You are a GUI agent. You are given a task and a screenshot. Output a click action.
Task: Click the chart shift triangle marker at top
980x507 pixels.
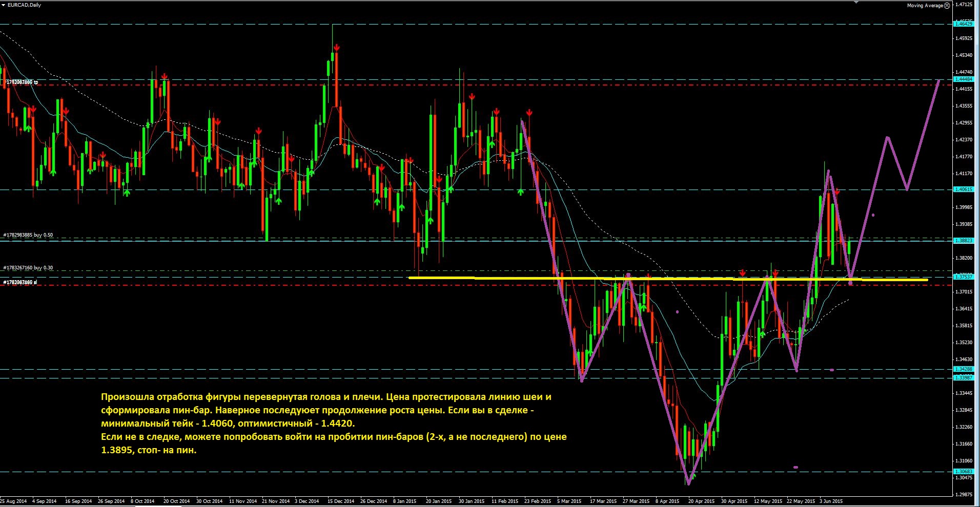856,2
